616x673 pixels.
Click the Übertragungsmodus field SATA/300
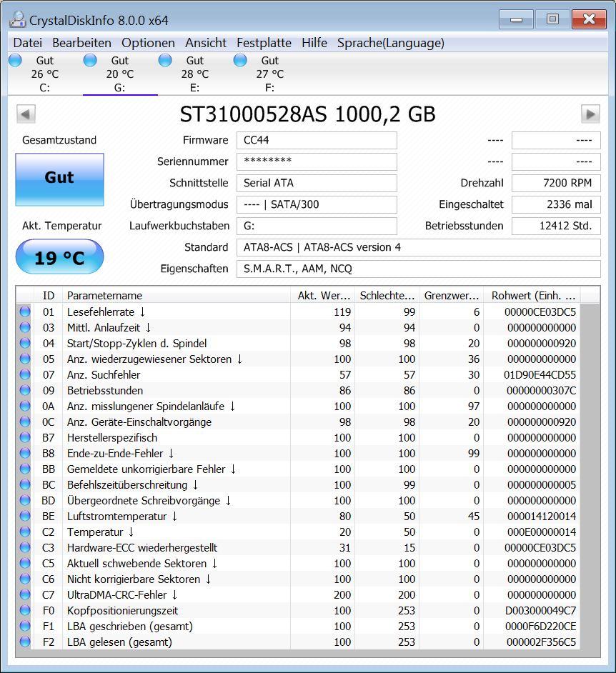click(317, 205)
